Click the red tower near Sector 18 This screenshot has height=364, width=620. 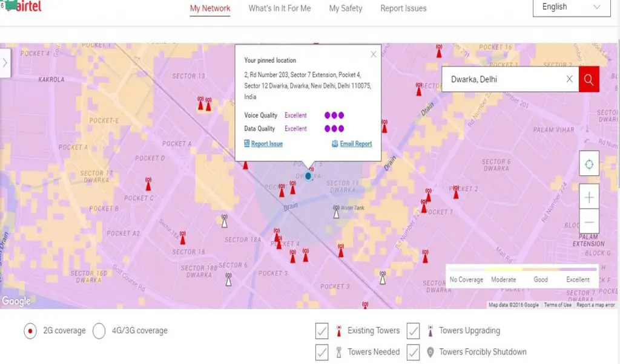[x=183, y=238]
